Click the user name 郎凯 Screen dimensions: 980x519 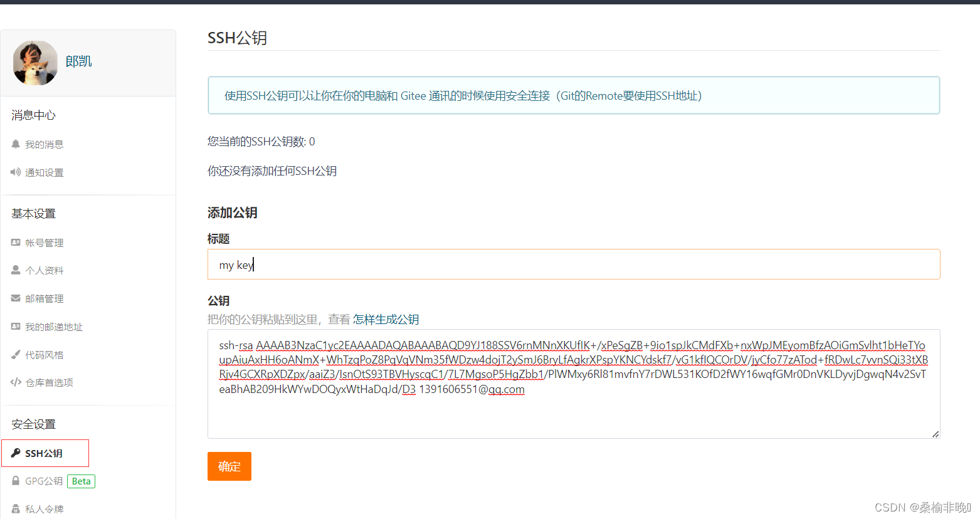pos(79,61)
